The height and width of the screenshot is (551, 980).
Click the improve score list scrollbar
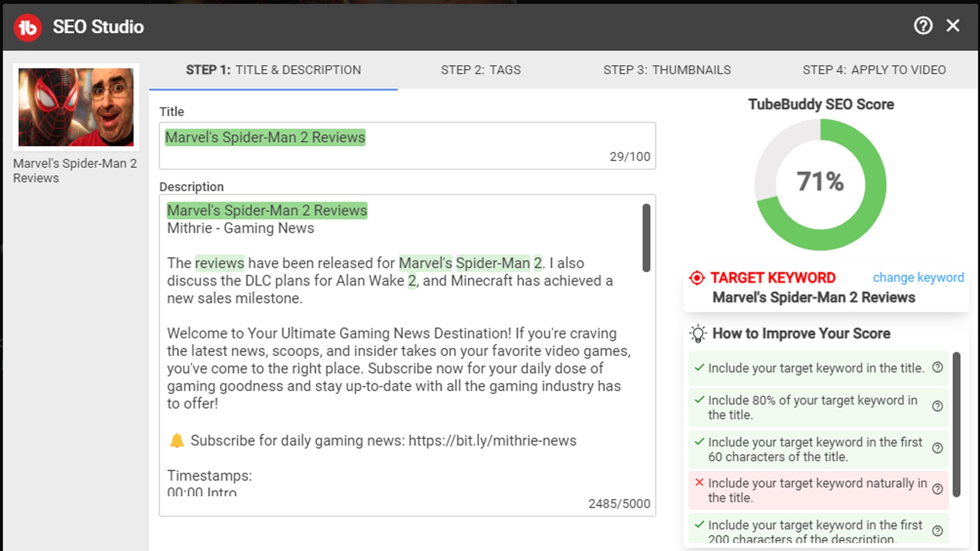pos(957,424)
